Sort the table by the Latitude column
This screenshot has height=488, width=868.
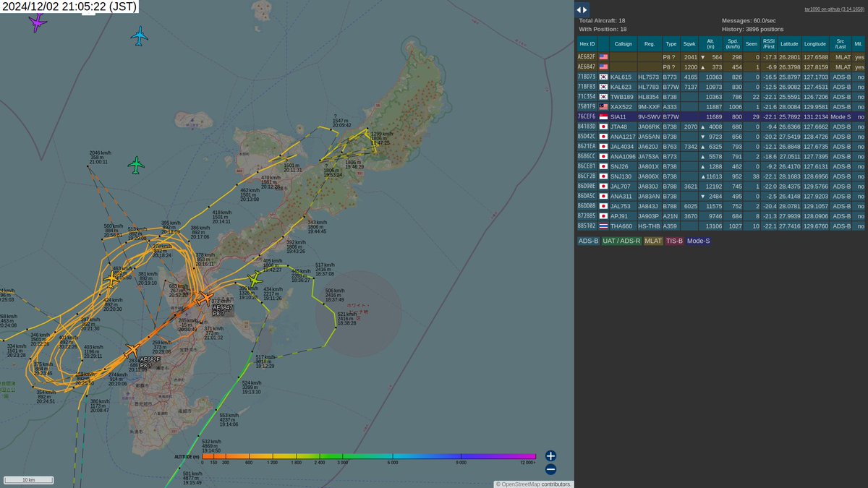click(789, 44)
